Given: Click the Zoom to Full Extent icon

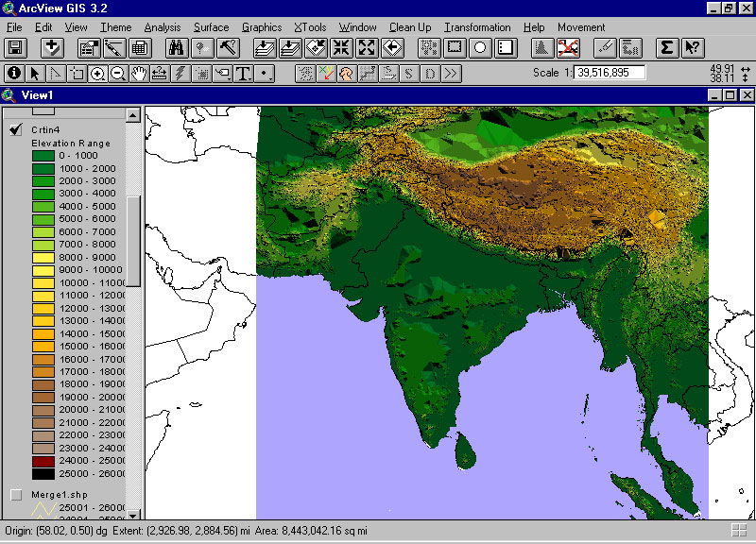Looking at the screenshot, I should coord(266,47).
